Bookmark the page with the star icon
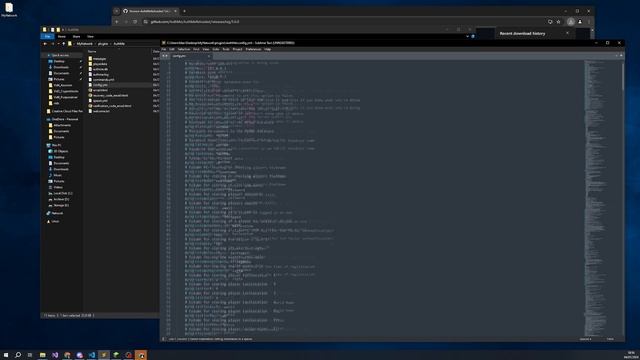 tap(558, 22)
